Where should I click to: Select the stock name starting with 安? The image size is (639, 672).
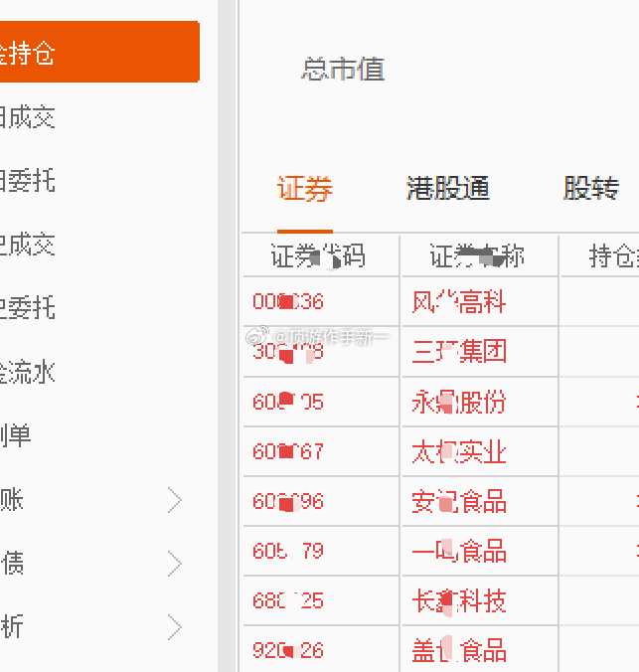459,501
